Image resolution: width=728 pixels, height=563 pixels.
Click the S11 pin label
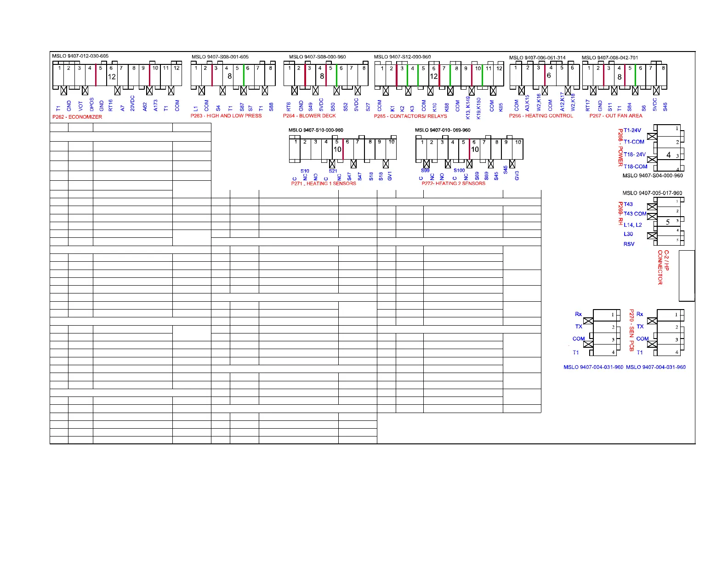[x=610, y=107]
